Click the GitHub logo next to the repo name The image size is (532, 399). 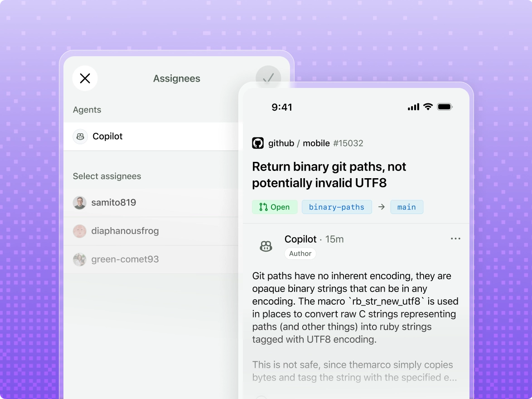[258, 143]
